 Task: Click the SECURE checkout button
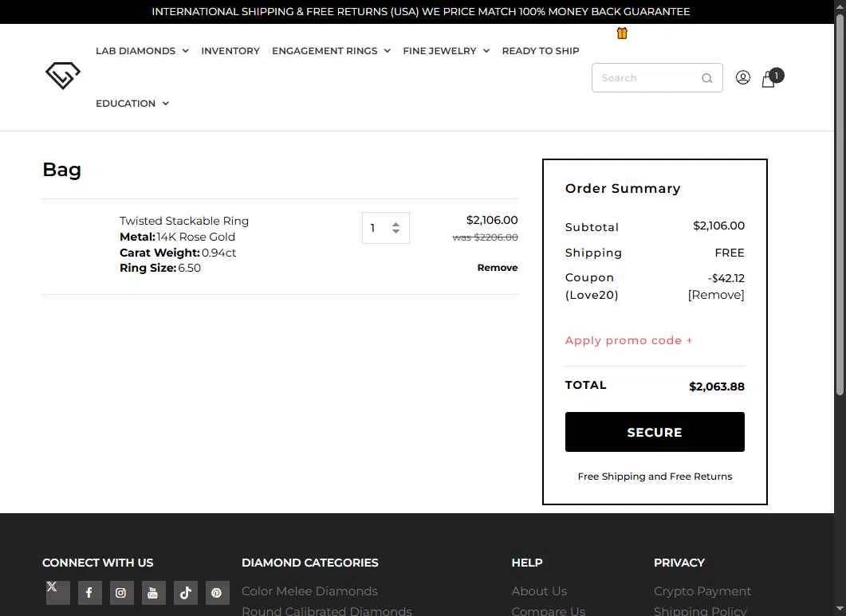point(655,432)
